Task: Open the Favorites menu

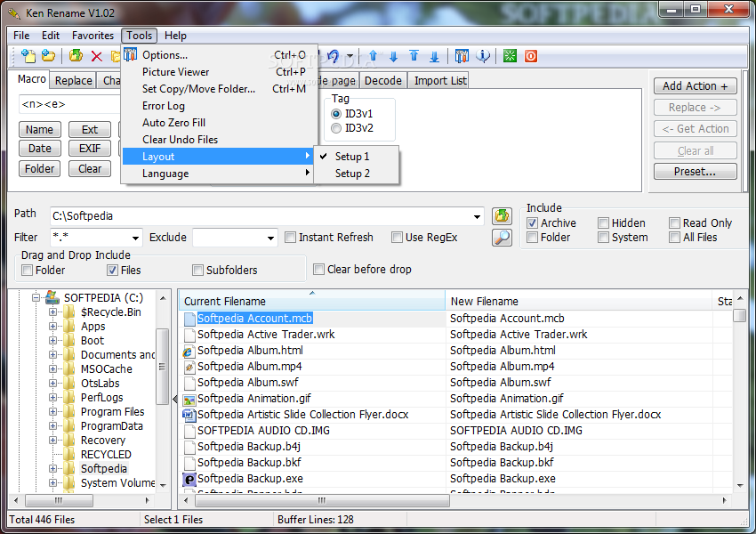Action: [92, 36]
